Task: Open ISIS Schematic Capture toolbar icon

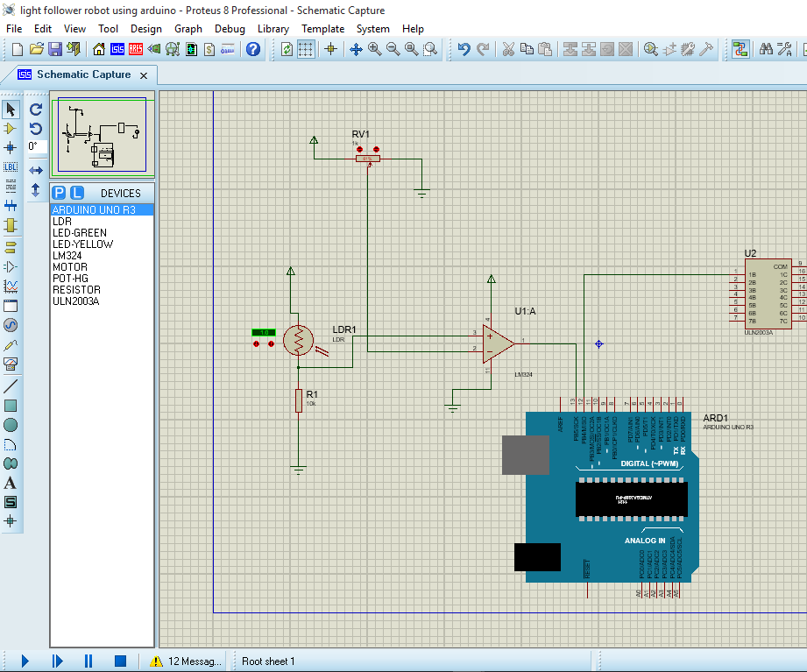Action: click(117, 49)
